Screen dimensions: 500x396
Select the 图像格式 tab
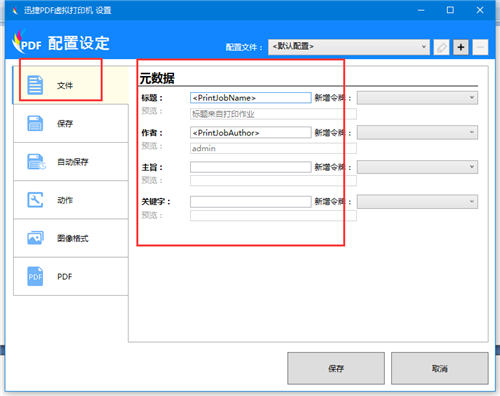pos(71,238)
